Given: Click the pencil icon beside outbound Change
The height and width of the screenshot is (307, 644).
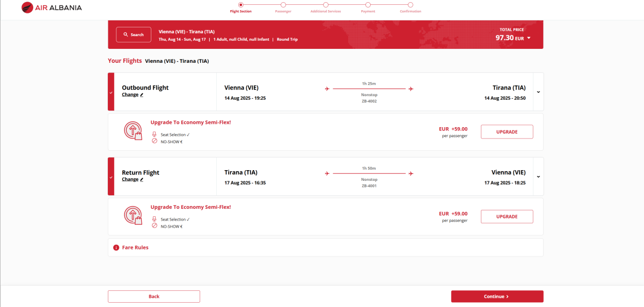Looking at the screenshot, I should pyautogui.click(x=142, y=95).
